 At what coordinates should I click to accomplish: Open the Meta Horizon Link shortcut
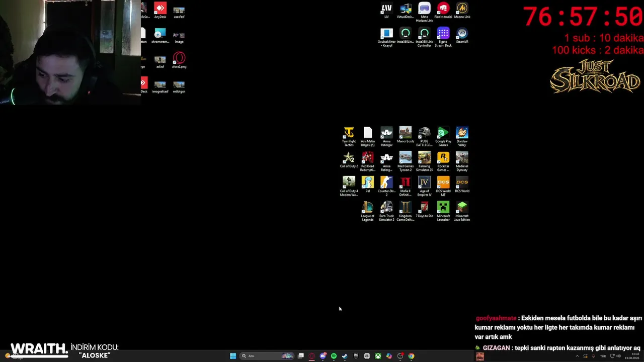(424, 13)
